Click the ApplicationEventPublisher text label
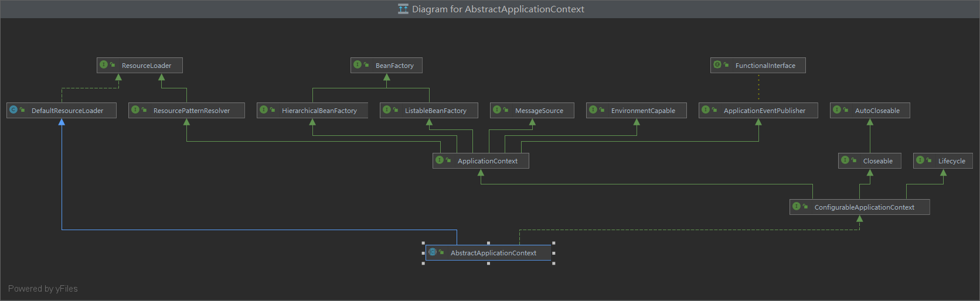 pos(764,111)
